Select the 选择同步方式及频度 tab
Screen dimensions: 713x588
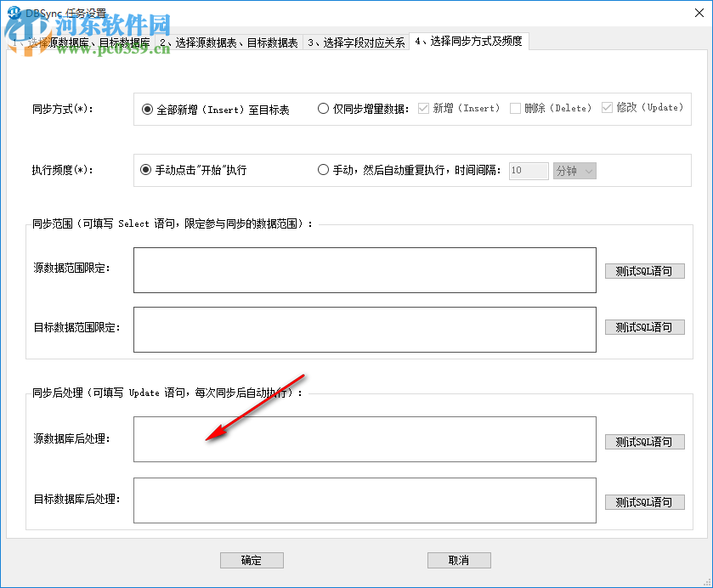tap(468, 40)
